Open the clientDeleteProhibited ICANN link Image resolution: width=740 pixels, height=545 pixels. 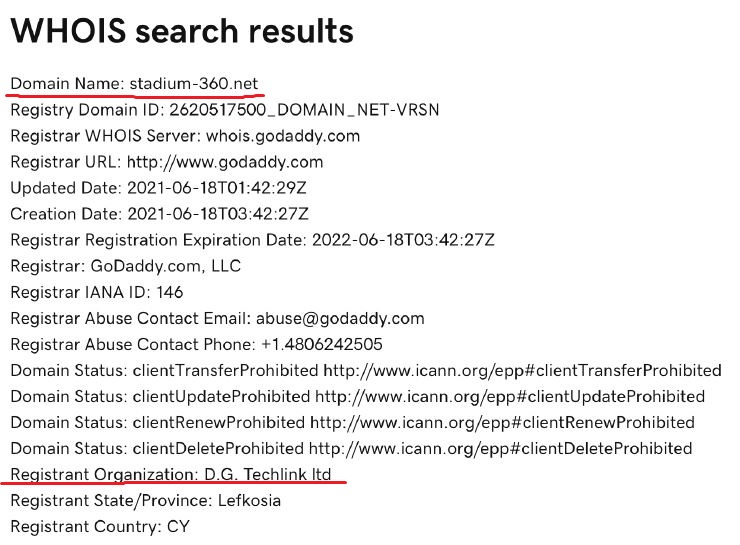pyautogui.click(x=500, y=448)
